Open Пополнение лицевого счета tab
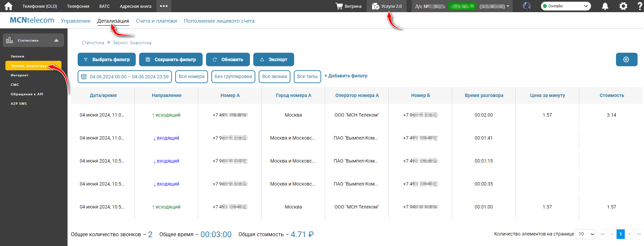 tap(219, 21)
